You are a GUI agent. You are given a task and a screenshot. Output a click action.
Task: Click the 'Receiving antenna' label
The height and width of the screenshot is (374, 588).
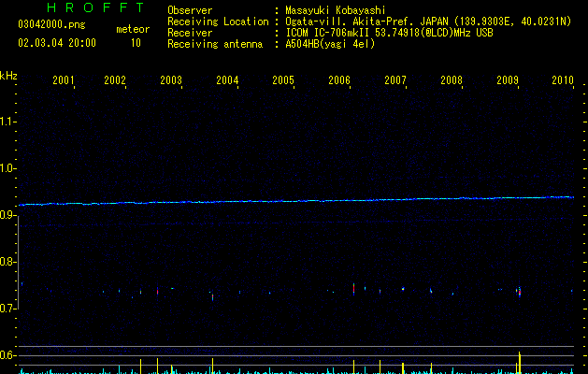click(215, 44)
